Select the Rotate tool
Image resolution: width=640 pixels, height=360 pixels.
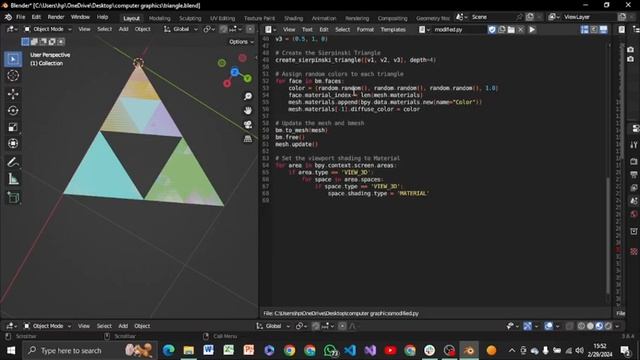[13, 111]
